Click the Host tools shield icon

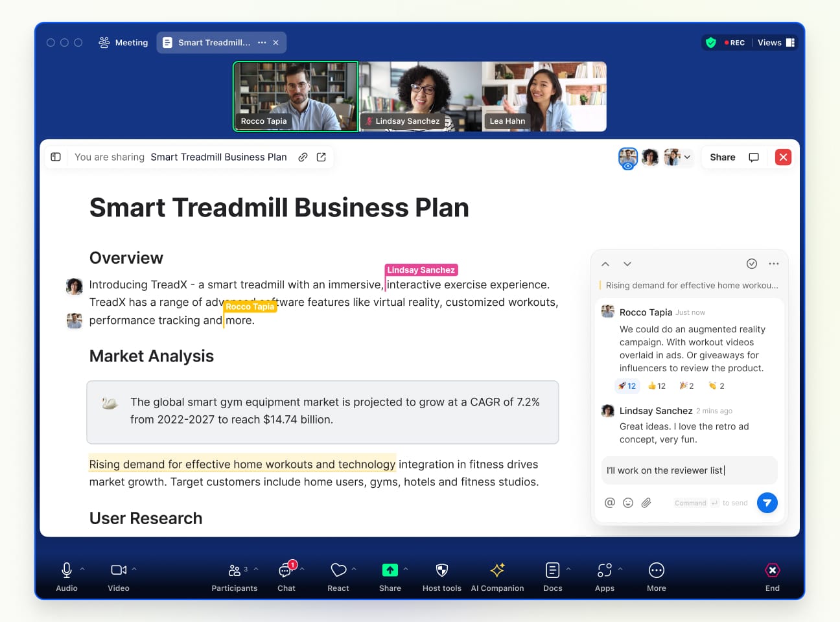tap(441, 570)
